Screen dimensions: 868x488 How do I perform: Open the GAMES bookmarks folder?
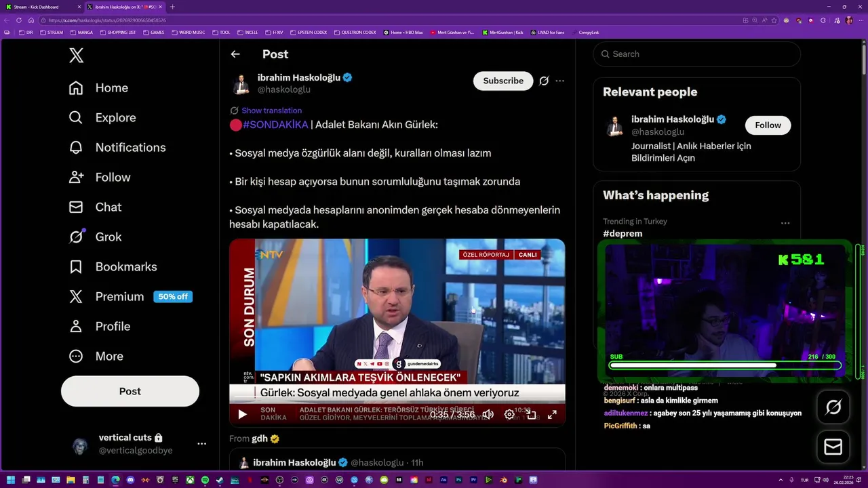point(153,32)
